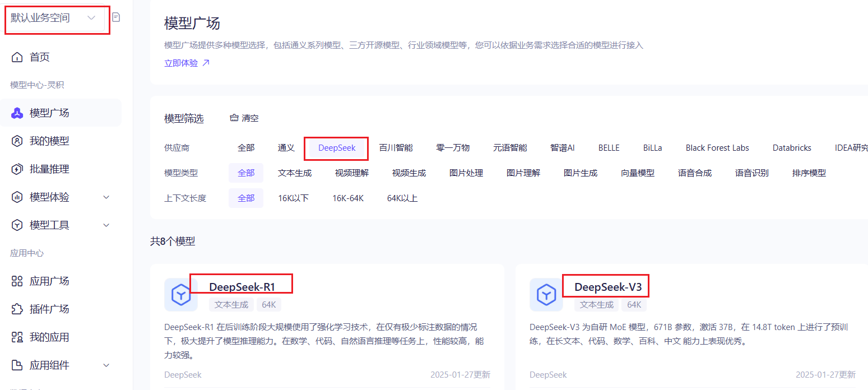
Task: Click the 首页 home icon in sidebar
Action: tap(17, 57)
